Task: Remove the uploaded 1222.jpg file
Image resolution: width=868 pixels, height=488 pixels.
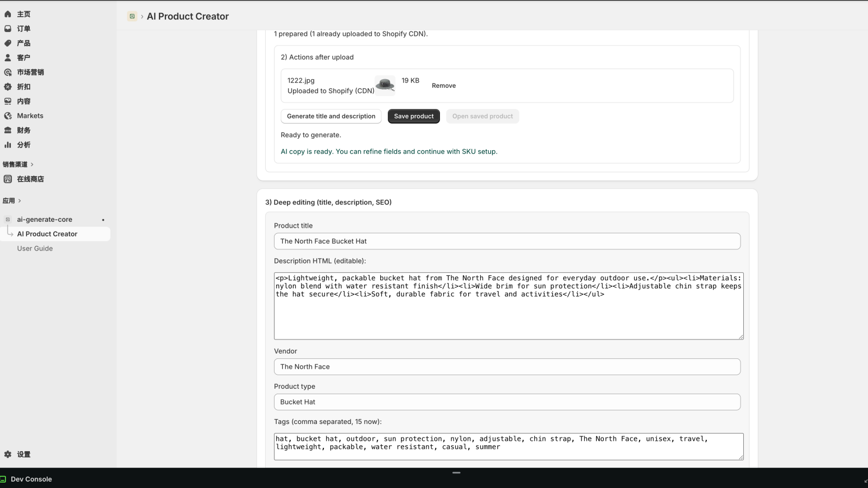Action: click(444, 86)
